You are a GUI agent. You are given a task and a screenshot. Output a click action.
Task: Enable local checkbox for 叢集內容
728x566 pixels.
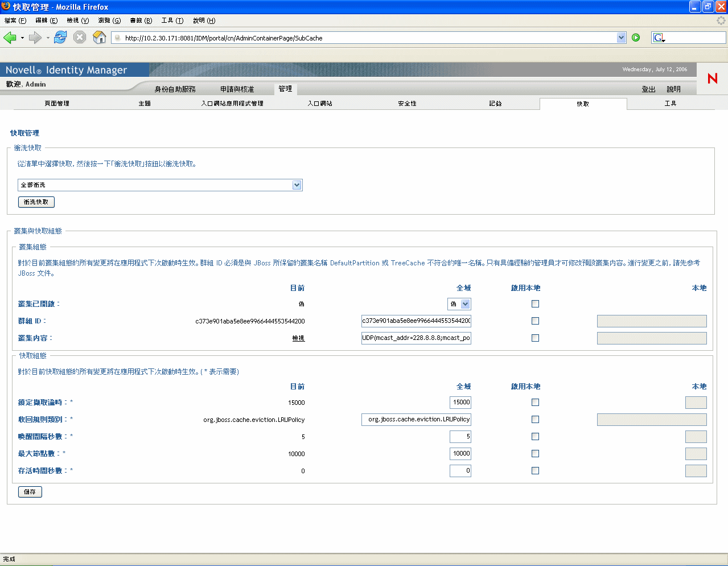(x=535, y=338)
